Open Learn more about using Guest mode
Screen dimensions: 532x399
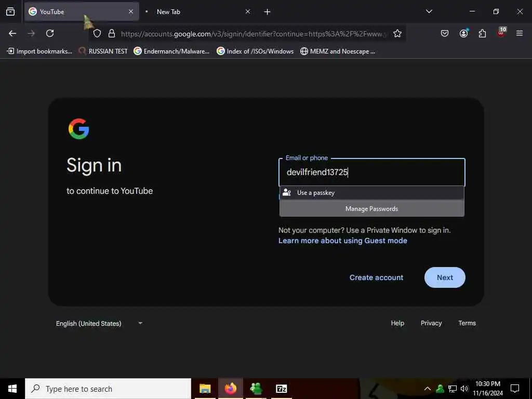[343, 241]
